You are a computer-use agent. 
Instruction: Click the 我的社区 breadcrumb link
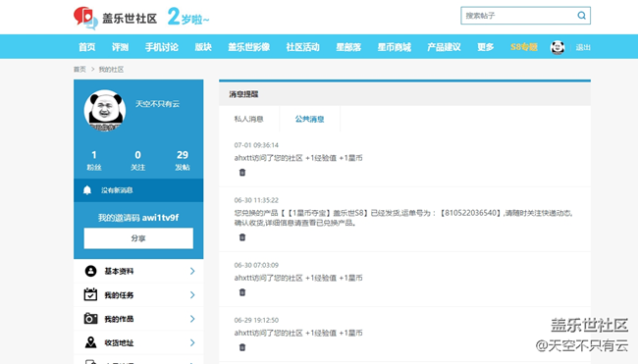111,70
